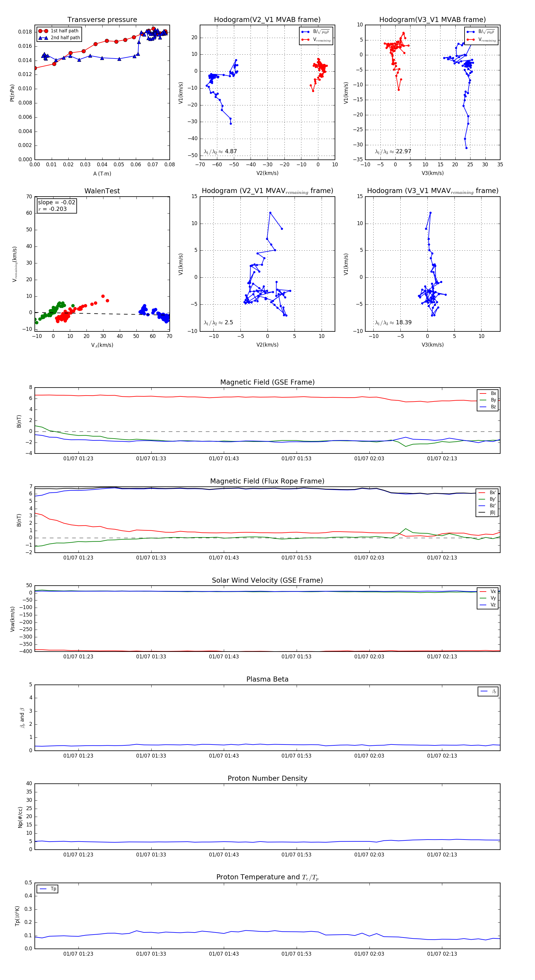Click '01/07 01:23' tick label under Plasma Beta plot
The image size is (535, 980).
click(x=78, y=756)
